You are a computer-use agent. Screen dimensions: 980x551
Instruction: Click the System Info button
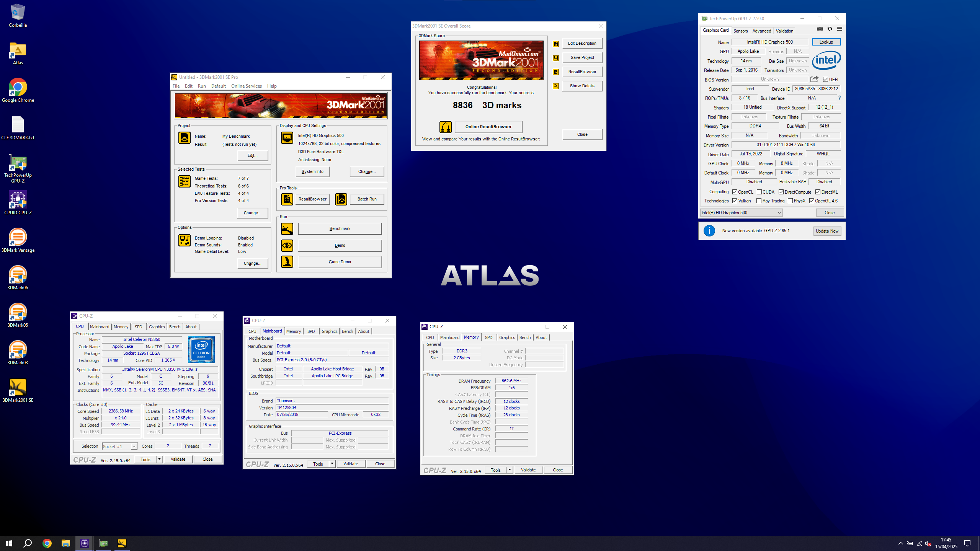point(312,171)
